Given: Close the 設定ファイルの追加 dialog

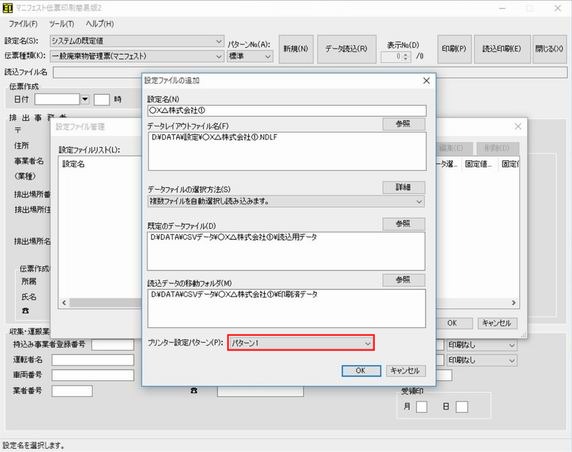Looking at the screenshot, I should pyautogui.click(x=426, y=81).
